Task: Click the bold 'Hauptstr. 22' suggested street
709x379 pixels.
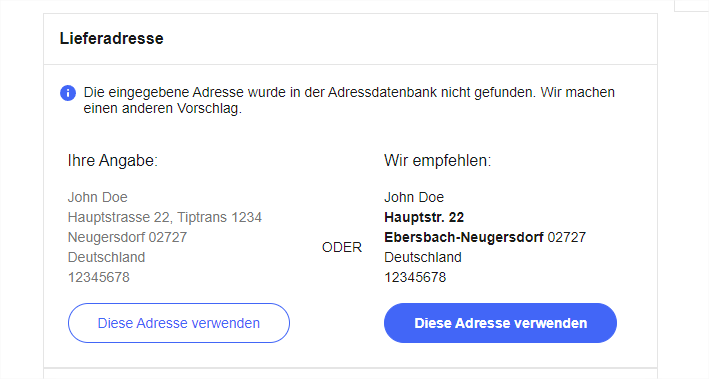Action: point(424,218)
